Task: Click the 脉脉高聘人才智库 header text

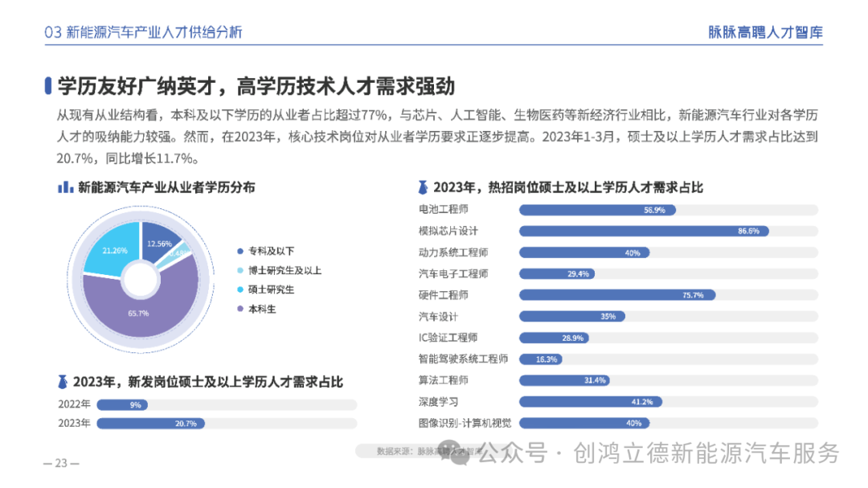Action: (x=765, y=32)
